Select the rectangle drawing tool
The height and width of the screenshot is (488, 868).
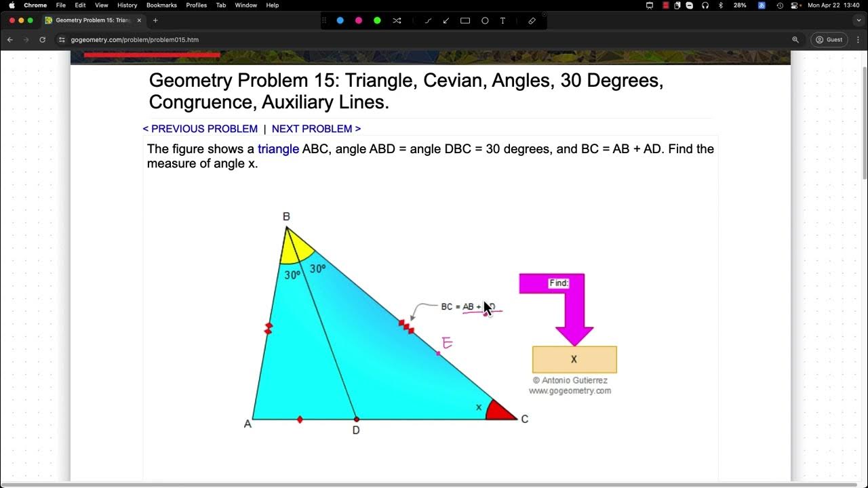point(465,20)
